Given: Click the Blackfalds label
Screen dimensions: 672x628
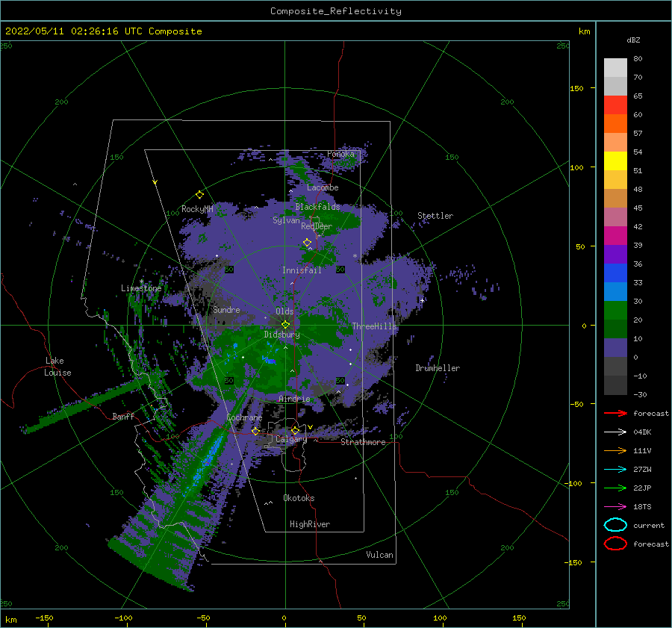Looking at the screenshot, I should [x=317, y=207].
